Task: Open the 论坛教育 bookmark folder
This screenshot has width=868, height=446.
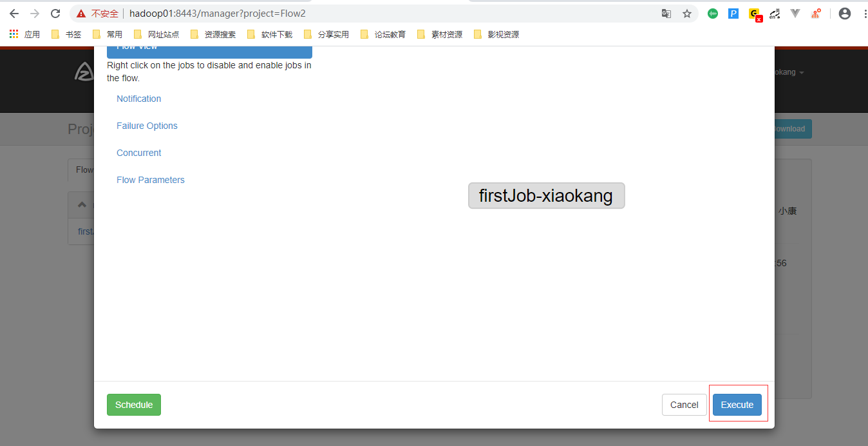Action: (x=382, y=35)
